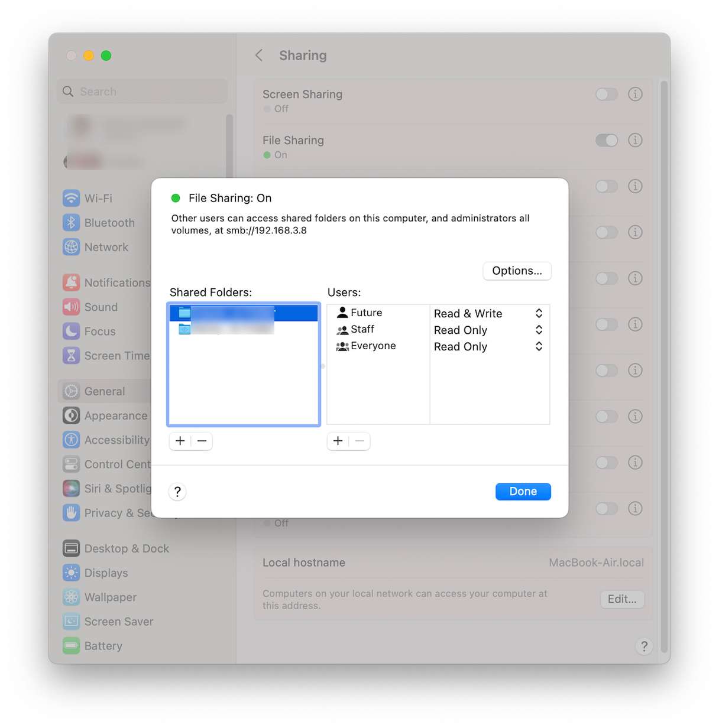Select Wallpaper in the sidebar
719x728 pixels.
point(110,597)
